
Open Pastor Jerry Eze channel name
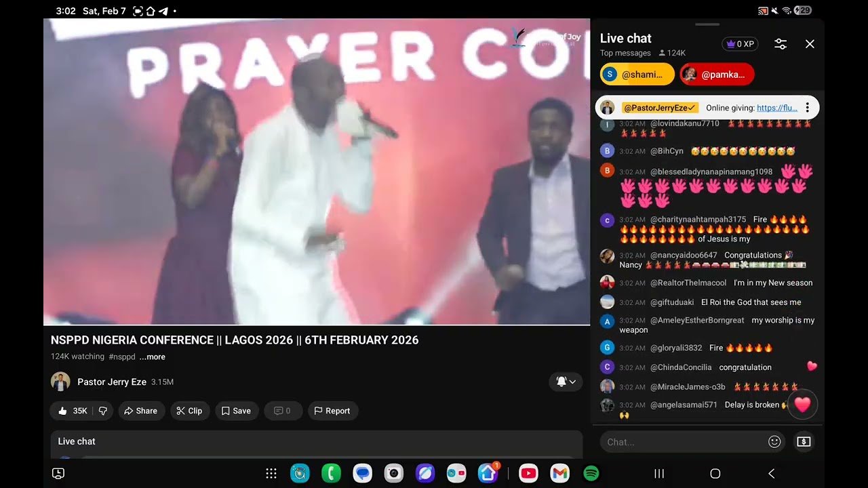pyautogui.click(x=112, y=382)
